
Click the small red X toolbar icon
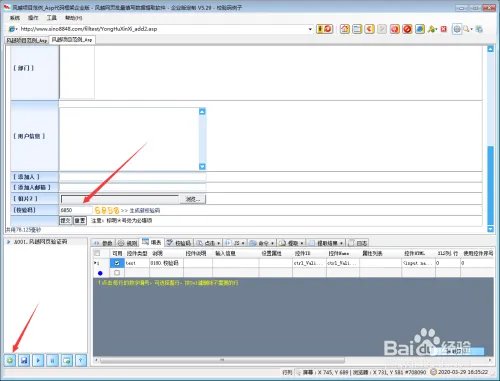444,29
